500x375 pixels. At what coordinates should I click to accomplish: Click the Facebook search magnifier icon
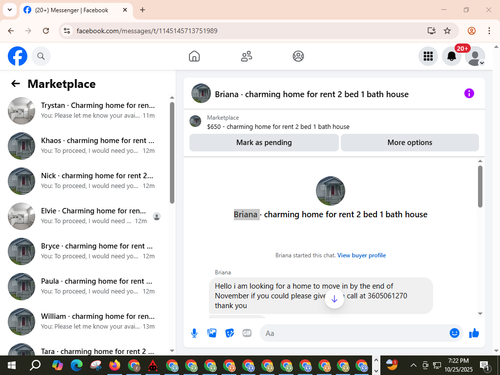tap(41, 56)
